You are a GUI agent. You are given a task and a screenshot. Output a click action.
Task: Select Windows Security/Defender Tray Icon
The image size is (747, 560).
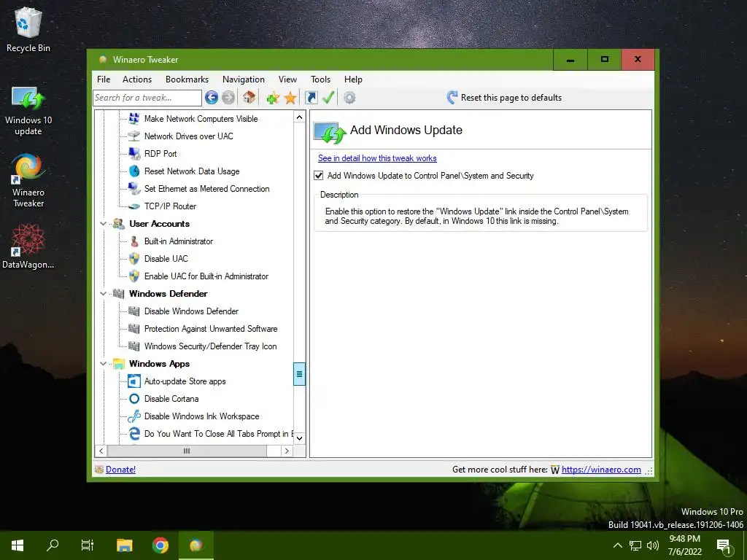[x=210, y=346]
